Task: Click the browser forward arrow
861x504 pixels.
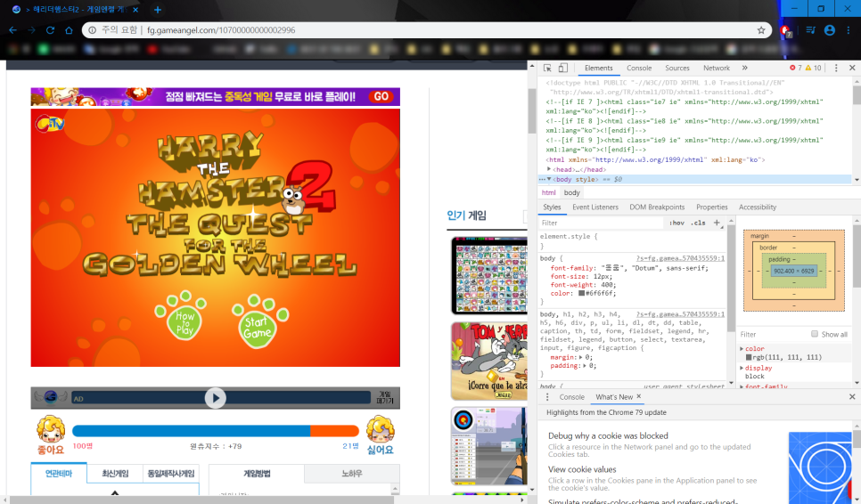Action: point(32,30)
